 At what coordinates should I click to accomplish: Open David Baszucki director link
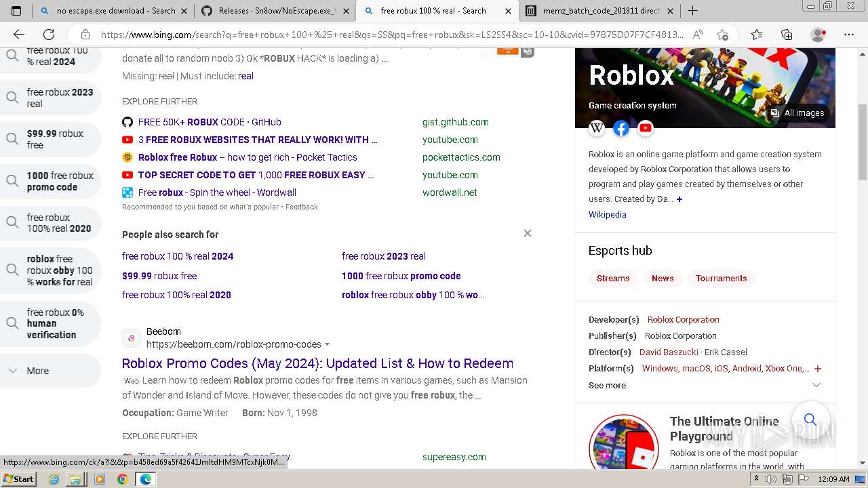(669, 352)
